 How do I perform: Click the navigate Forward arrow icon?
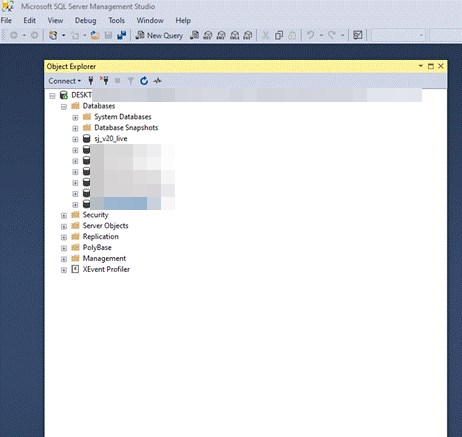34,35
